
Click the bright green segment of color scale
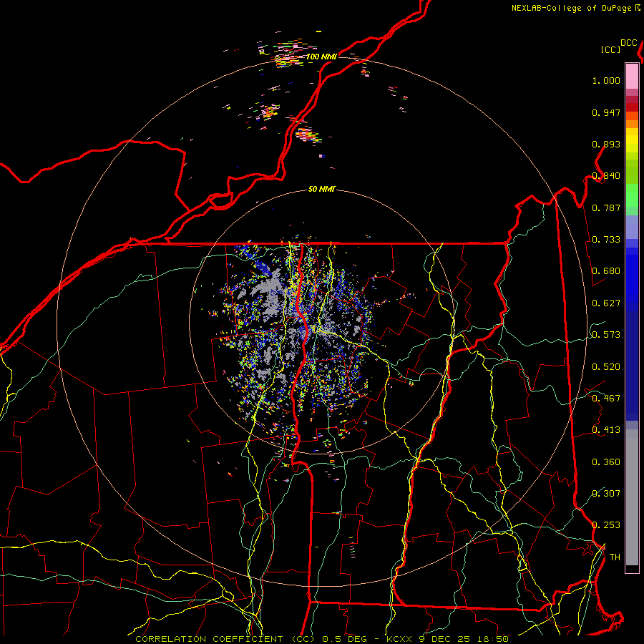632,195
